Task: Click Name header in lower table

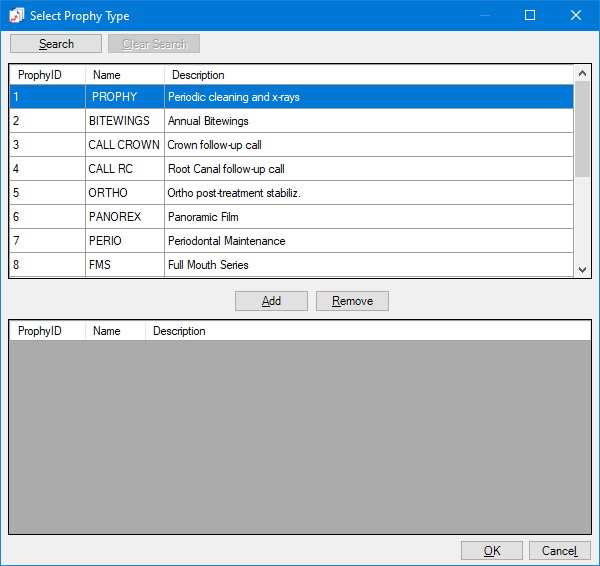Action: [115, 331]
